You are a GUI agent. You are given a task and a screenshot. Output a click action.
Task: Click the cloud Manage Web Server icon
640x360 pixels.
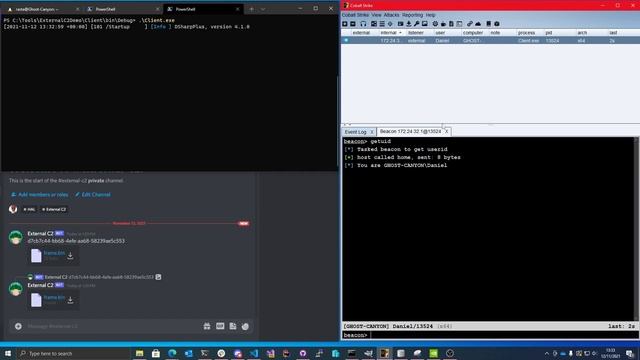pos(478,24)
